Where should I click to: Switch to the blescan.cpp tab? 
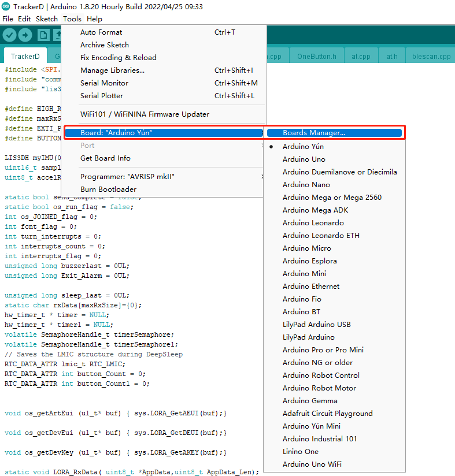[x=431, y=57]
